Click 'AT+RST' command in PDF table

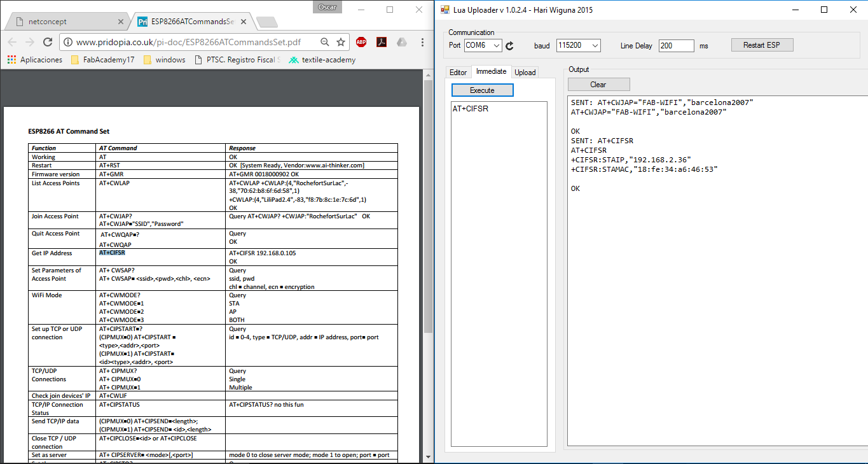[x=109, y=165]
